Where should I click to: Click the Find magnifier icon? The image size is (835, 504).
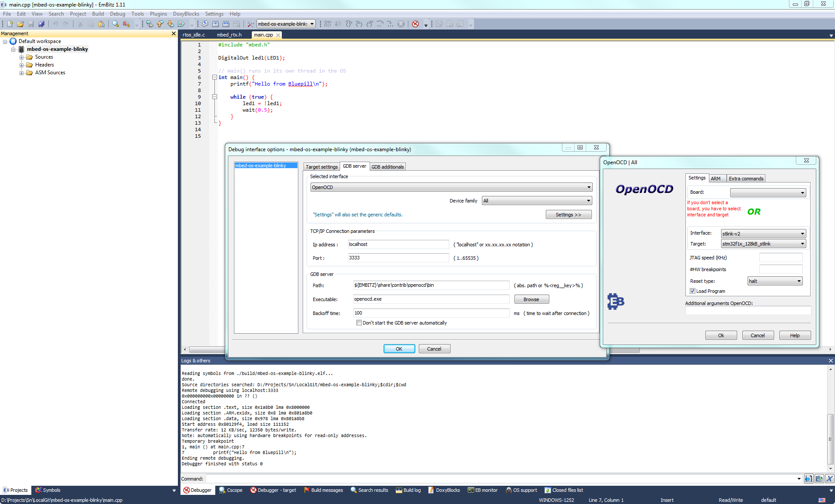(116, 24)
